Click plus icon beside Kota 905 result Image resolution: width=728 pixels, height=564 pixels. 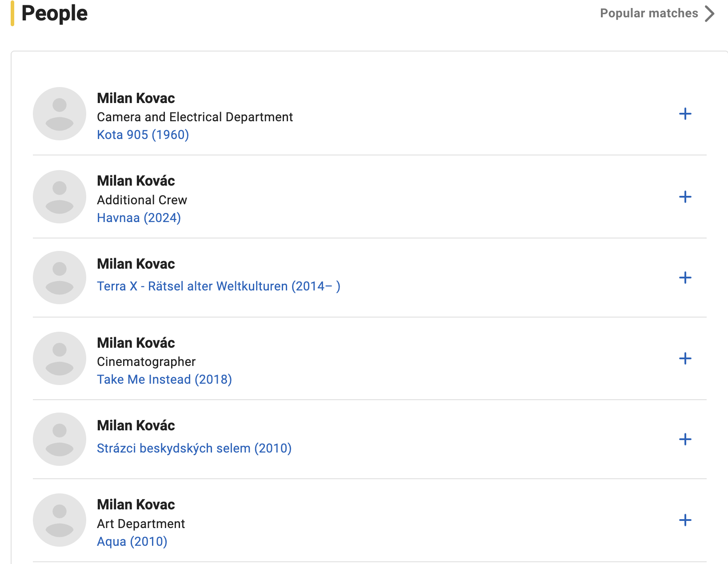(685, 114)
